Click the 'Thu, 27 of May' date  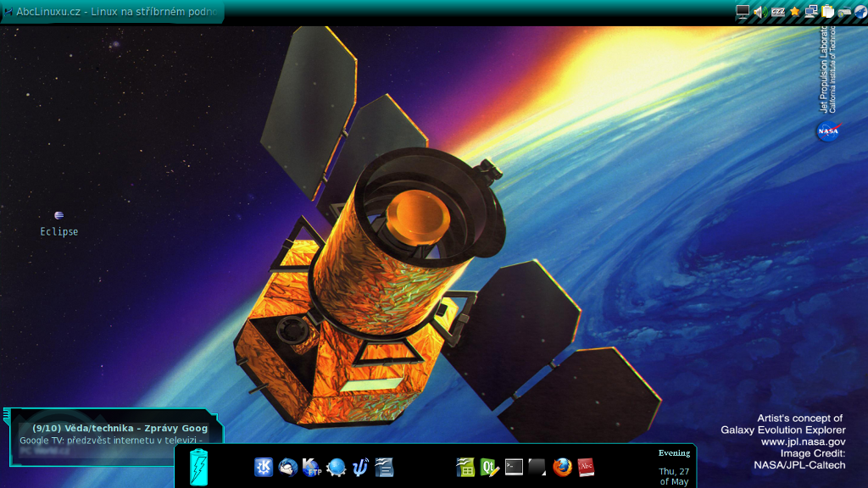coord(674,476)
